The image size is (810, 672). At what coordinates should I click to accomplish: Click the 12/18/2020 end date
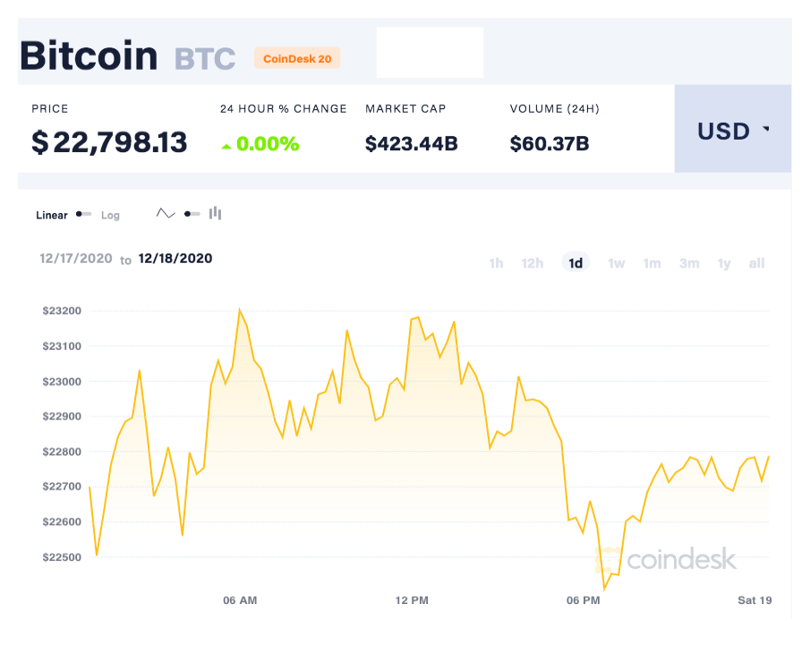(x=175, y=259)
